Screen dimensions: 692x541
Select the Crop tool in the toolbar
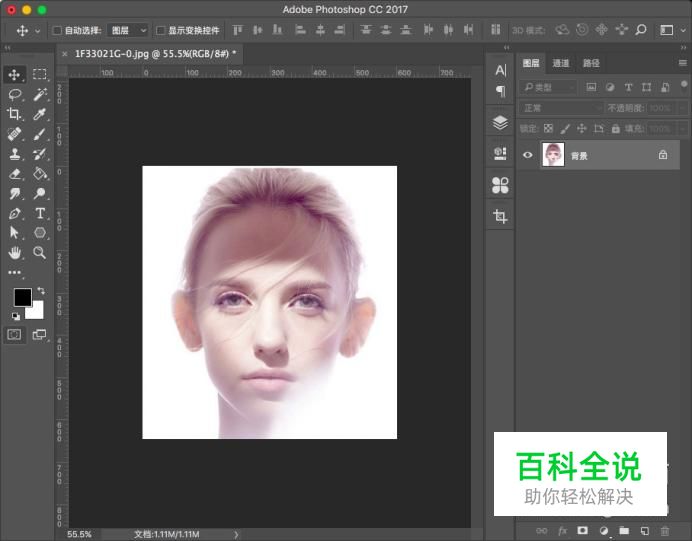tap(15, 114)
